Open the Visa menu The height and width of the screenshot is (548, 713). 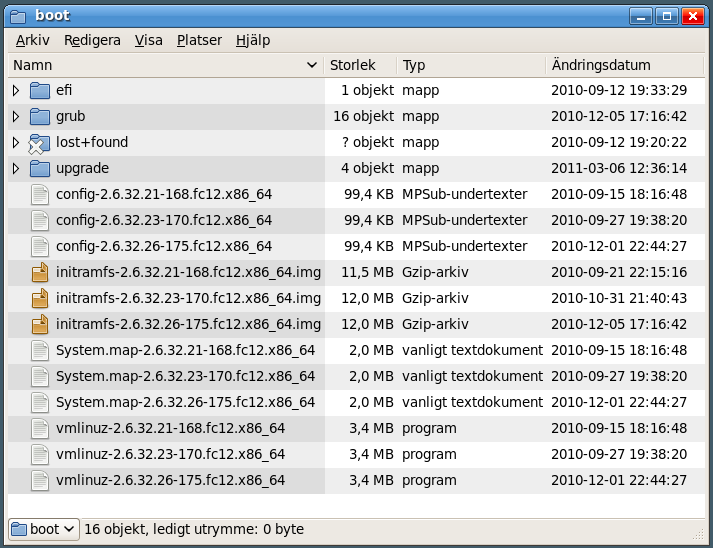click(x=149, y=40)
